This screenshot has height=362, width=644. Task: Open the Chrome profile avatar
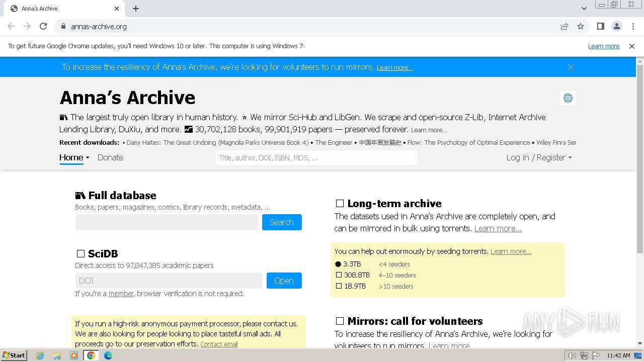[x=617, y=26]
